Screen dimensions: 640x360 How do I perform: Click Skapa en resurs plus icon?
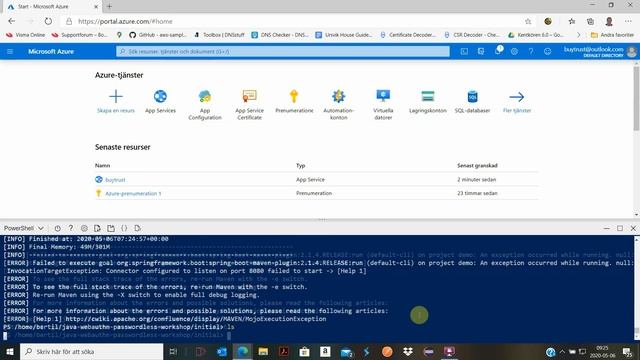pyautogui.click(x=116, y=96)
